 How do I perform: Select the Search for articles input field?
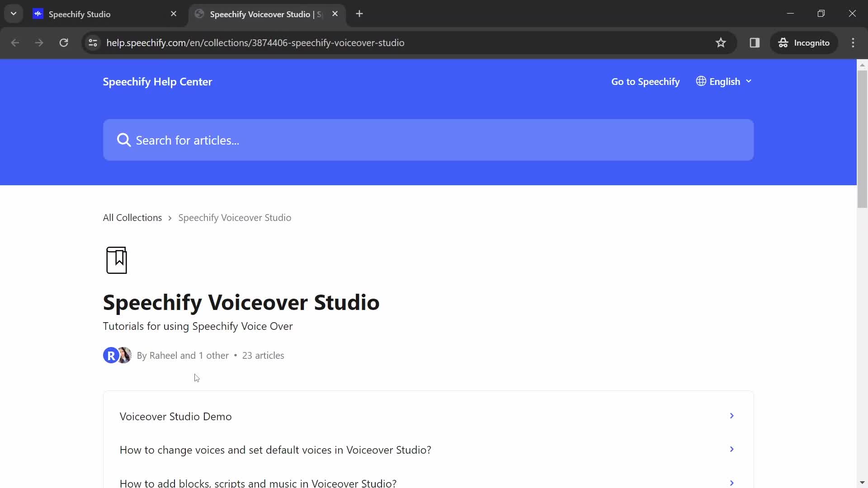(x=429, y=140)
